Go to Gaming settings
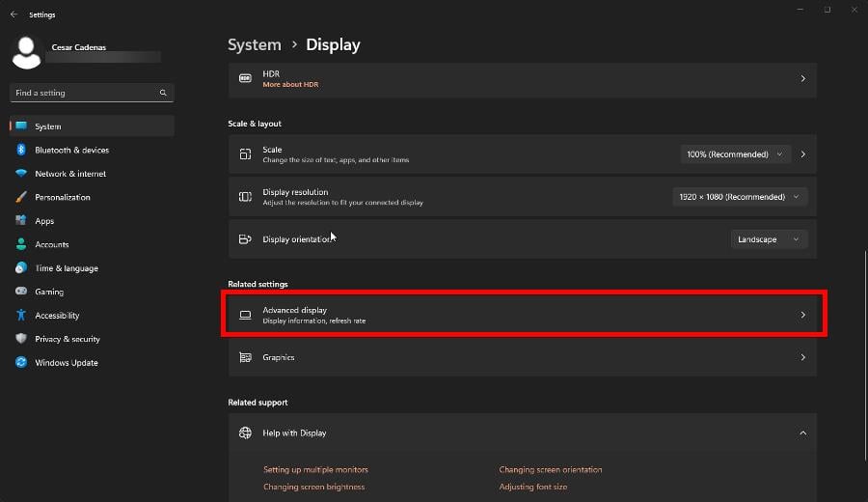This screenshot has height=502, width=868. pos(92,292)
